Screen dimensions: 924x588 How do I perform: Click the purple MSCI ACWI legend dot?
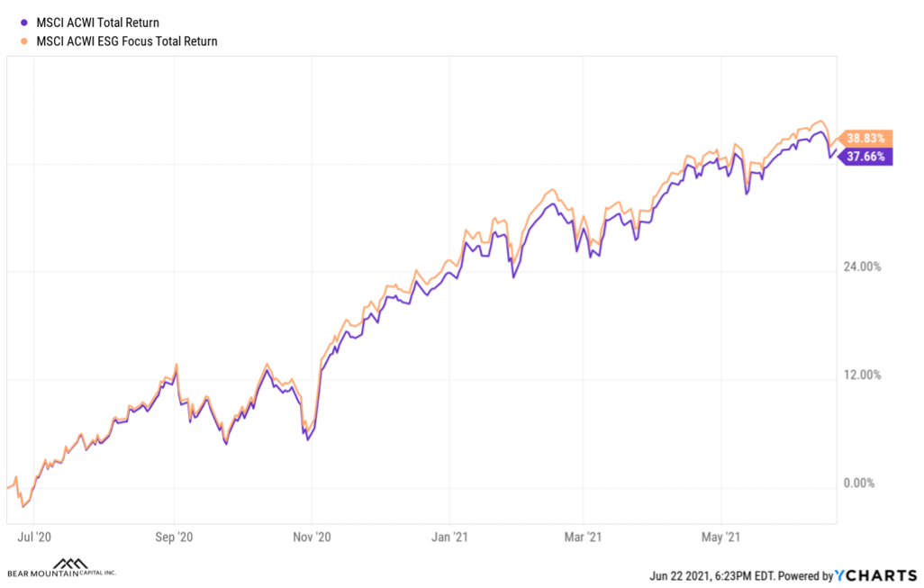tap(24, 23)
